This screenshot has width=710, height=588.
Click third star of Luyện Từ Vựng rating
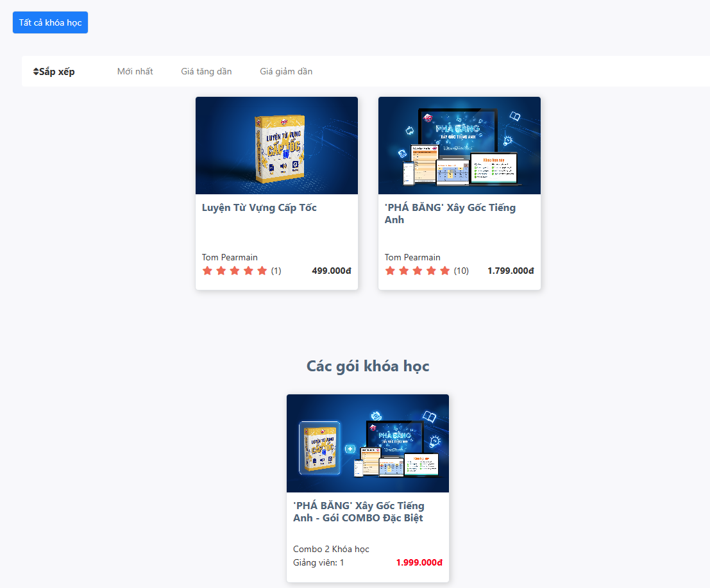pos(235,271)
